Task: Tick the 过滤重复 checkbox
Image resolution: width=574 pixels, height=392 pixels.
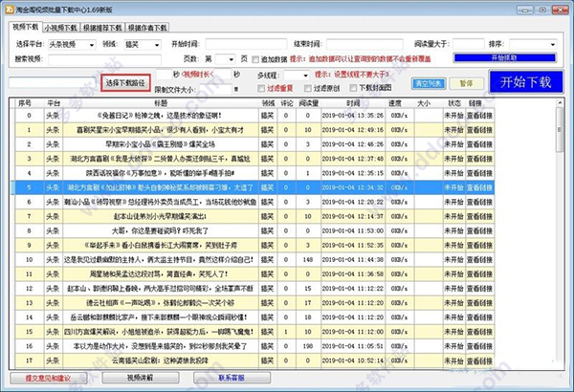Action: coord(261,88)
